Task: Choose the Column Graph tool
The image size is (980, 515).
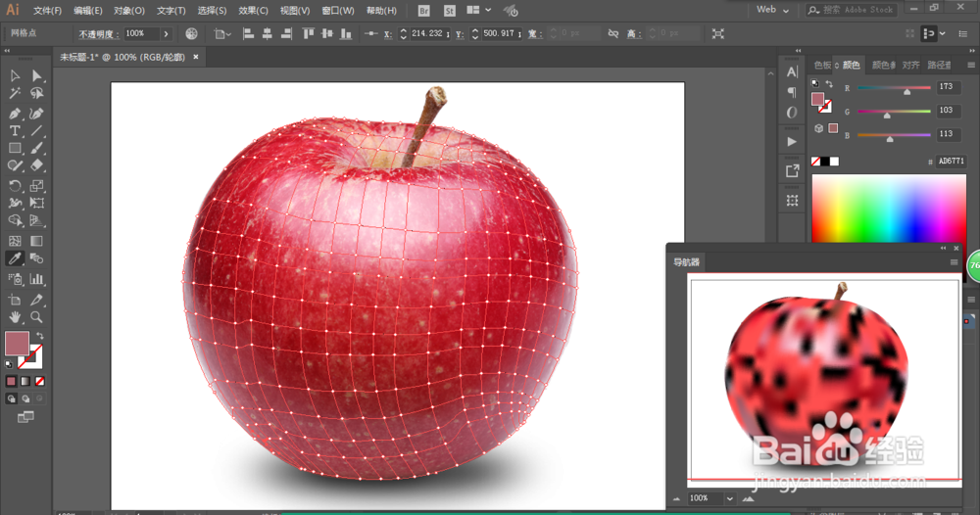Action: point(37,279)
